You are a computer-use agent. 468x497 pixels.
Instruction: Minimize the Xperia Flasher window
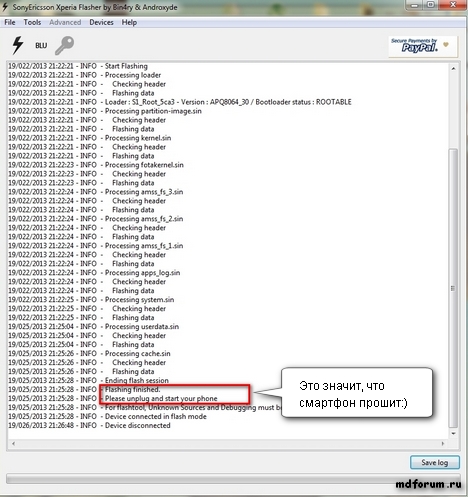point(414,5)
